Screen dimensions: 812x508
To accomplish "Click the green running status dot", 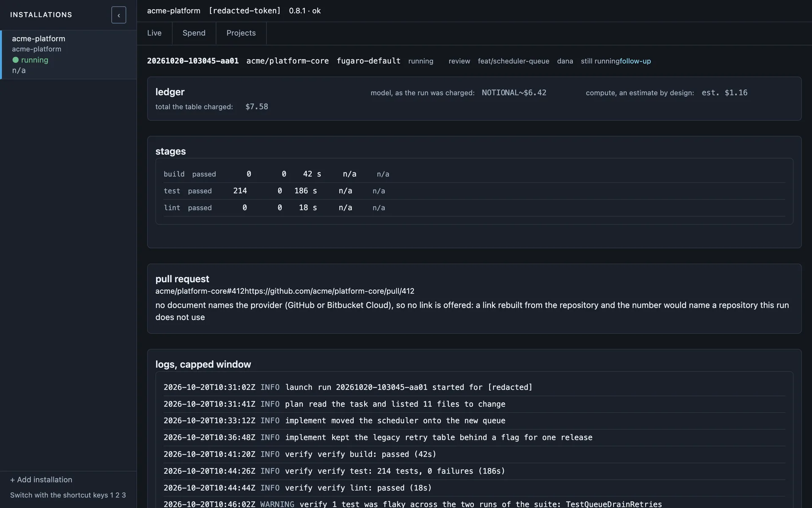I will (16, 60).
